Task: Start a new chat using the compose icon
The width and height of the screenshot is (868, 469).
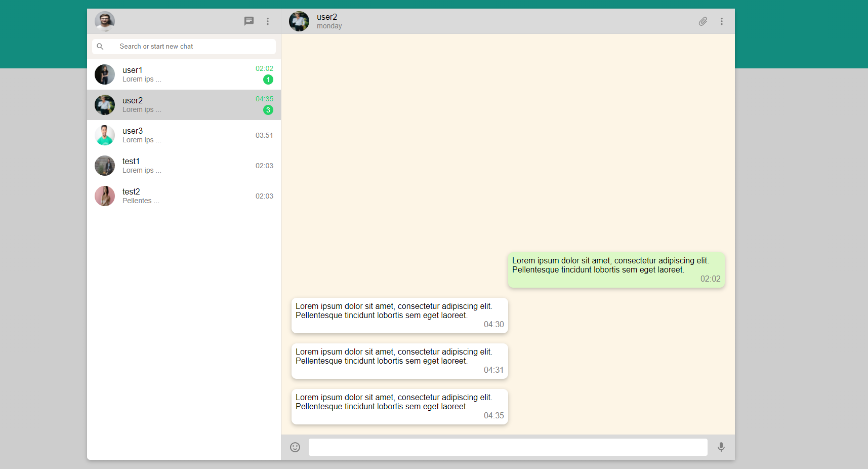Action: 249,21
